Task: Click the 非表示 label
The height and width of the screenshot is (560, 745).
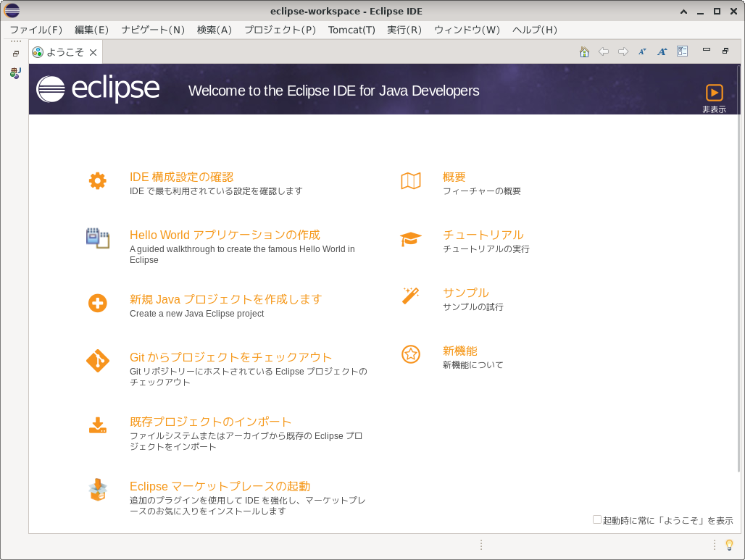Action: coord(714,109)
